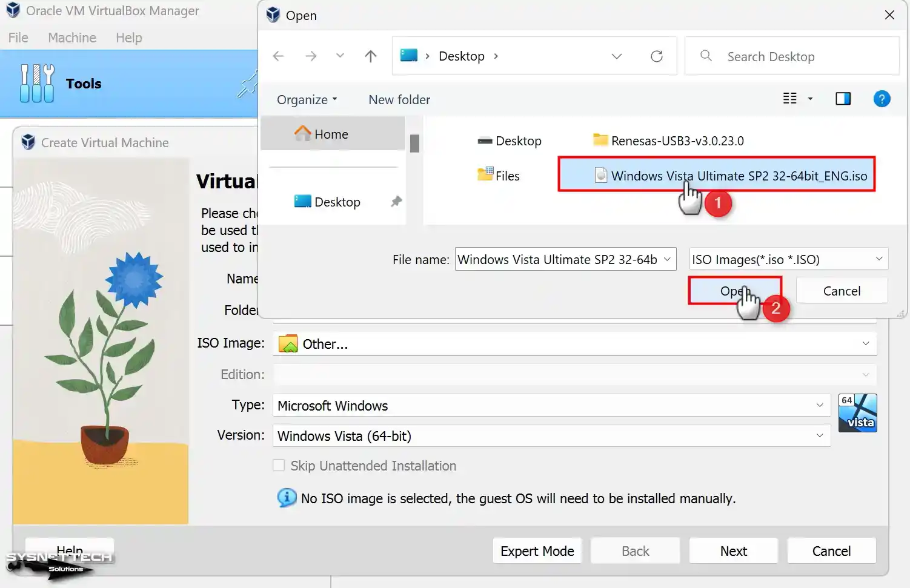Open the Organize menu

point(307,100)
